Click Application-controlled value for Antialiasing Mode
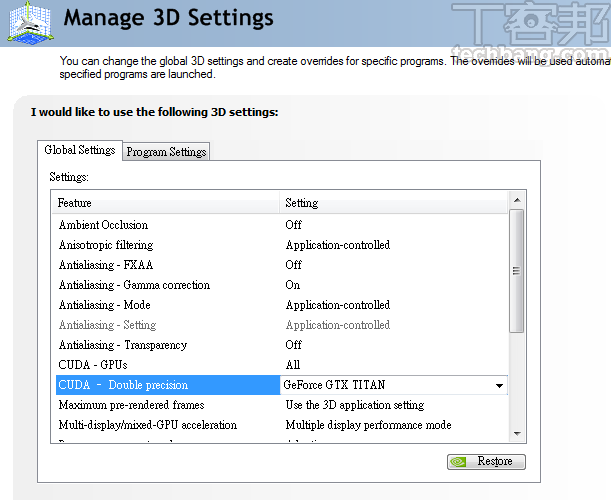 click(x=338, y=305)
